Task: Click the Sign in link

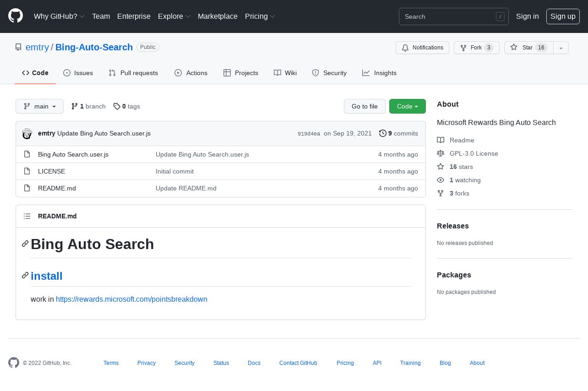Action: click(x=527, y=16)
